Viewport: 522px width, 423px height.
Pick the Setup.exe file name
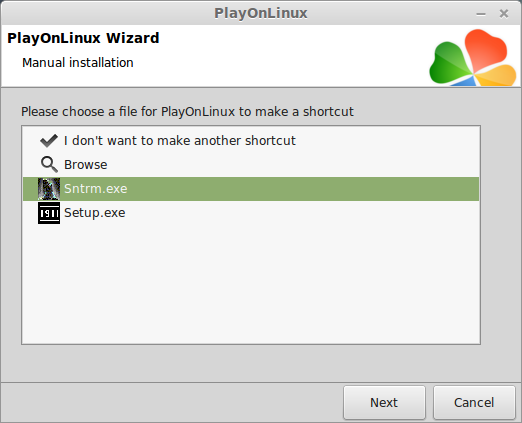click(x=95, y=213)
